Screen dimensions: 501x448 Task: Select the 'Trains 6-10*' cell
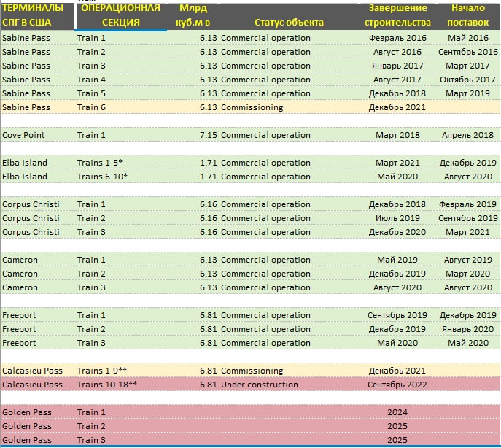coord(102,177)
